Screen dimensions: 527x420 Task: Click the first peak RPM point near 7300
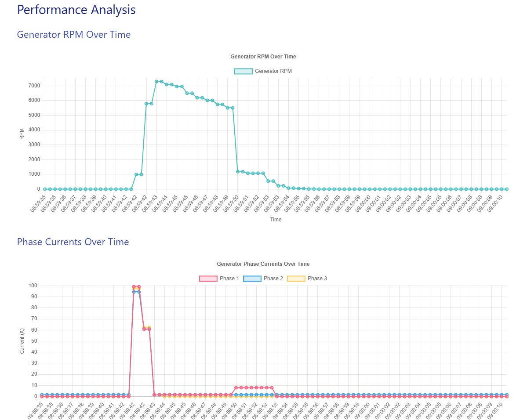point(156,81)
